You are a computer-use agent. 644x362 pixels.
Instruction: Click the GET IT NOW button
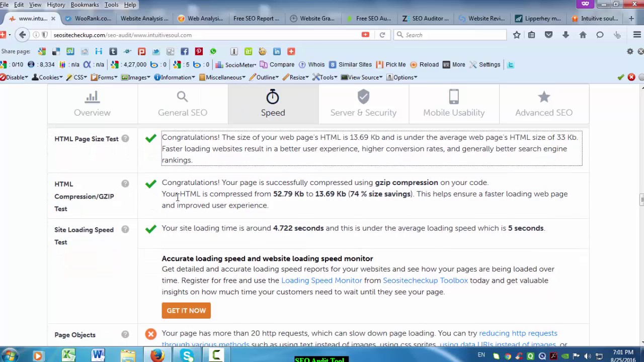(x=186, y=310)
